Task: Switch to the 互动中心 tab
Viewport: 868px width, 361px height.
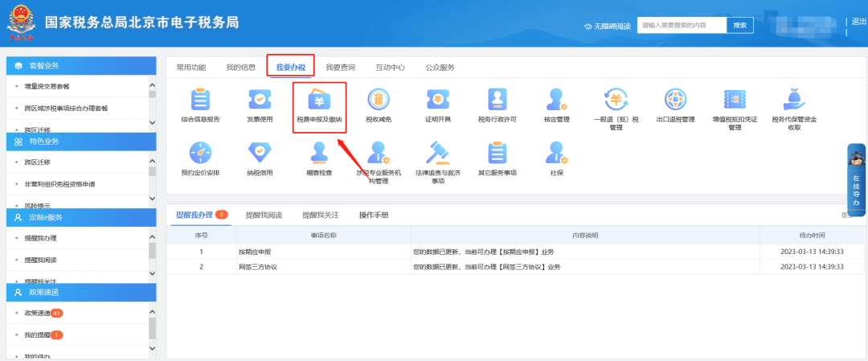Action: tap(391, 68)
